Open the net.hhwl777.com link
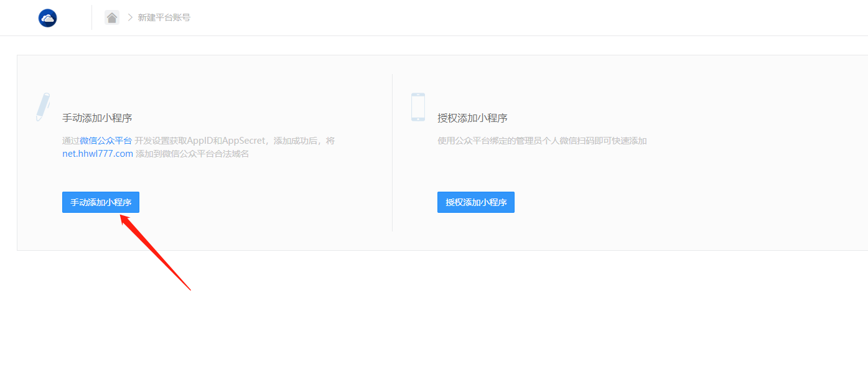The image size is (868, 369). tap(98, 154)
